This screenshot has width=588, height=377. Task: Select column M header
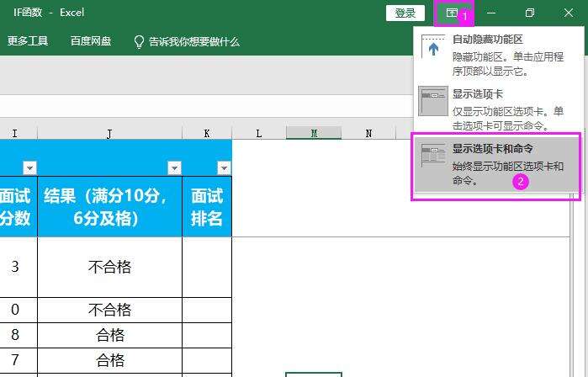pyautogui.click(x=314, y=134)
